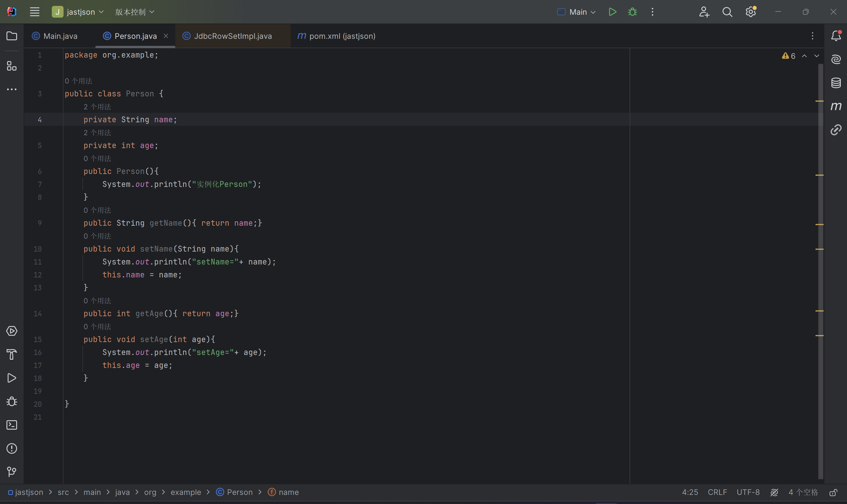The image size is (847, 504).
Task: Click the editor vertical scrollbar
Action: (821, 272)
